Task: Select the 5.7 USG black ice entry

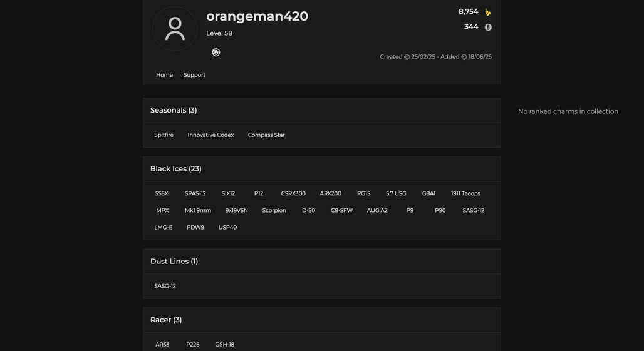Action: 396,193
